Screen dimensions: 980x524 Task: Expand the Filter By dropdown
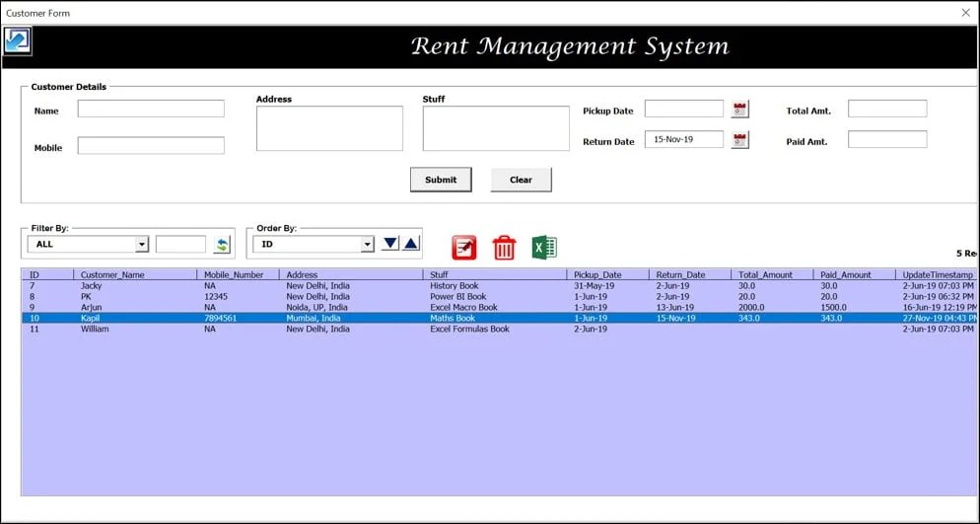point(142,245)
